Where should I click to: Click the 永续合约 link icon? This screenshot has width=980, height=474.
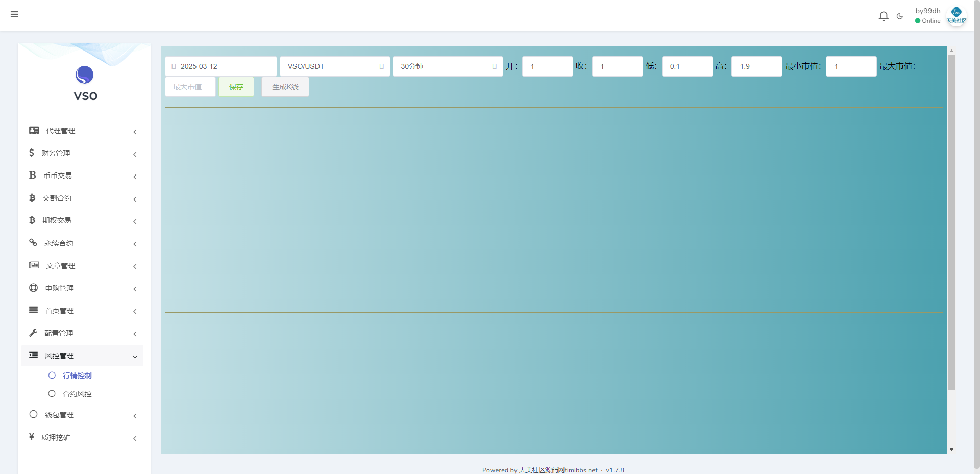coord(33,243)
